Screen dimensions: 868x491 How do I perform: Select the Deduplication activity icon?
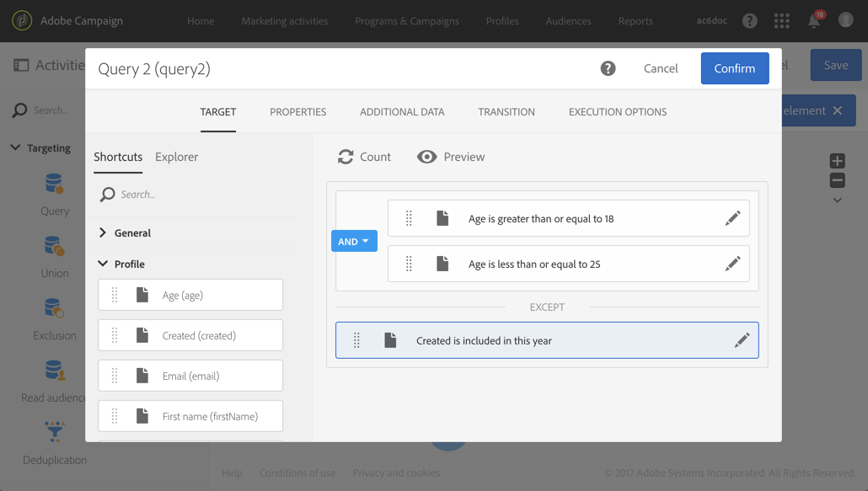click(55, 433)
